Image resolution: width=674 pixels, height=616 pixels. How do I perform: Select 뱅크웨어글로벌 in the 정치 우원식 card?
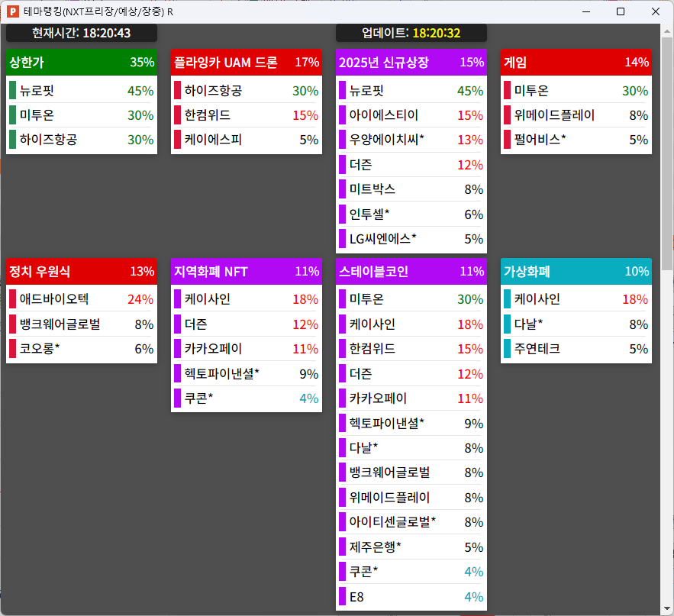coord(82,324)
